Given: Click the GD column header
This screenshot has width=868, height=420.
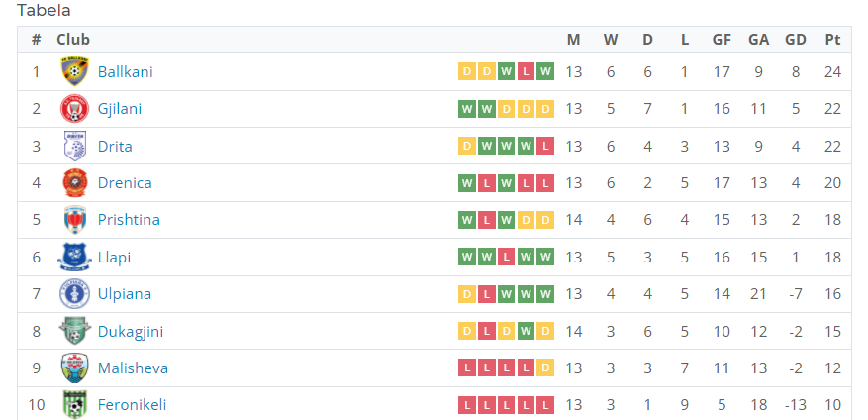Looking at the screenshot, I should pyautogui.click(x=796, y=40).
